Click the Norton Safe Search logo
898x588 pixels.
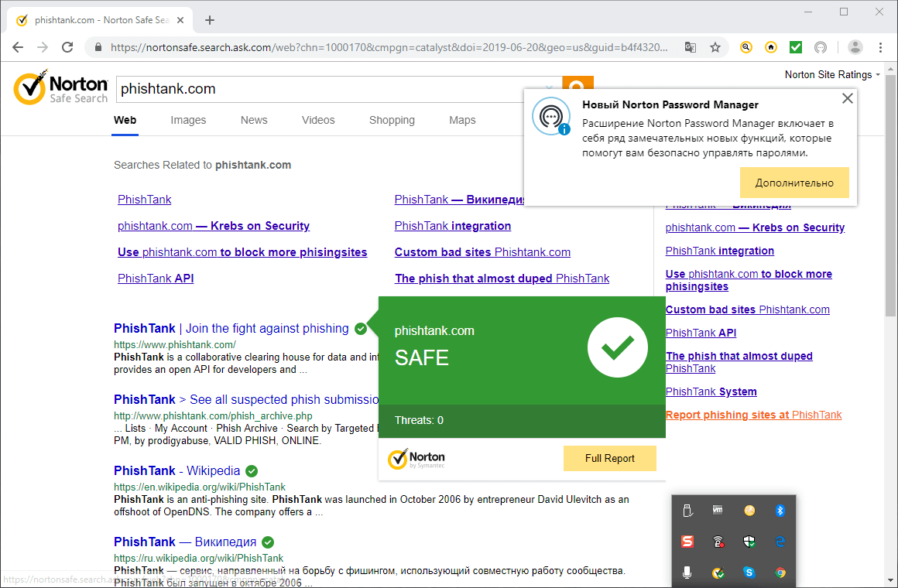[x=60, y=88]
